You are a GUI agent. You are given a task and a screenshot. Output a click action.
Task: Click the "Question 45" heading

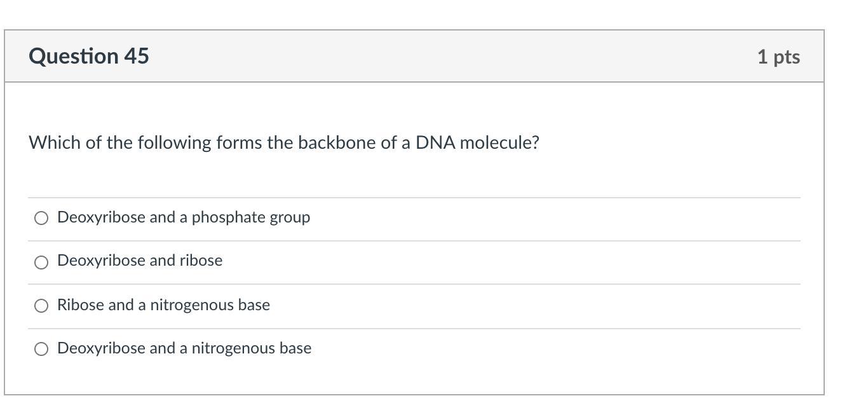(89, 56)
